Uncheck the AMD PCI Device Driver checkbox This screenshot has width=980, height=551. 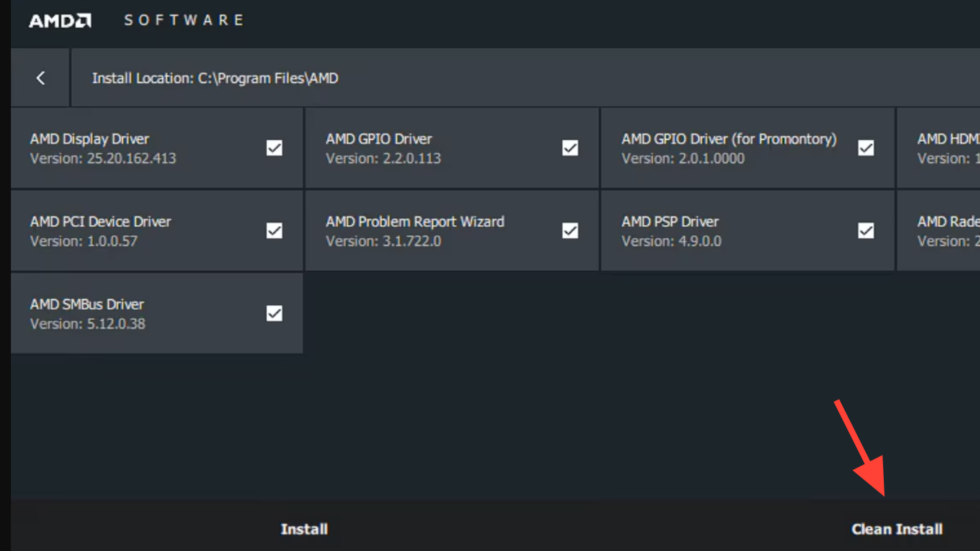(274, 230)
